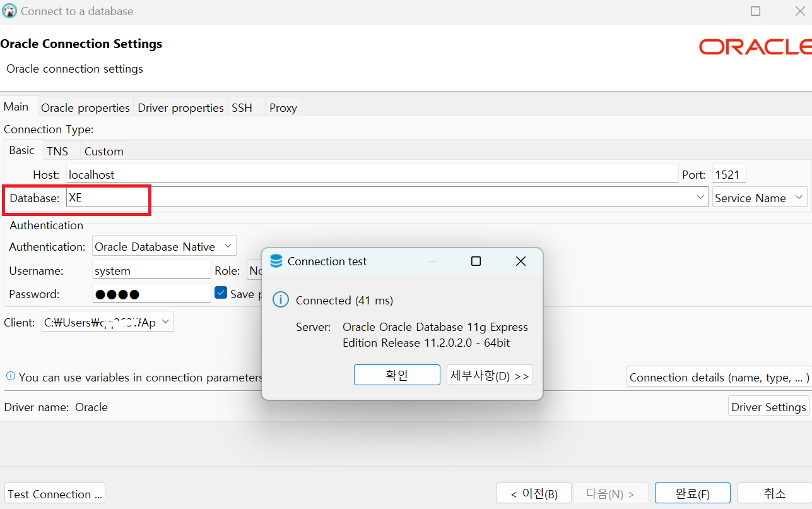Screen dimensions: 812x509
Task: Open the Service Name dropdown
Action: click(760, 197)
